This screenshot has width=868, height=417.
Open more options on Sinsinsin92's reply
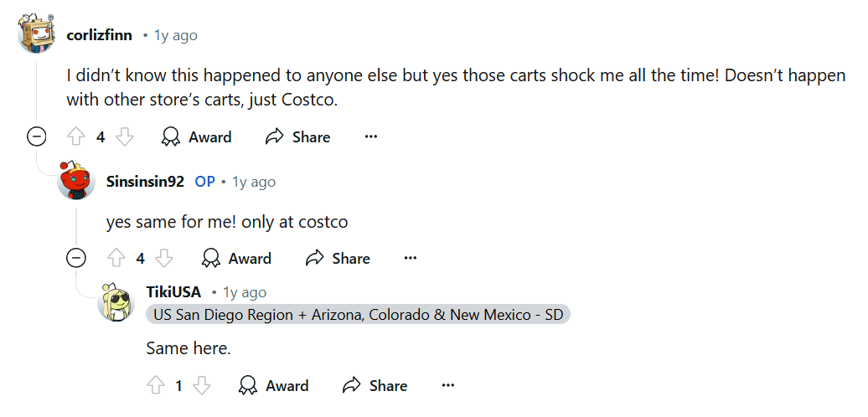click(411, 258)
